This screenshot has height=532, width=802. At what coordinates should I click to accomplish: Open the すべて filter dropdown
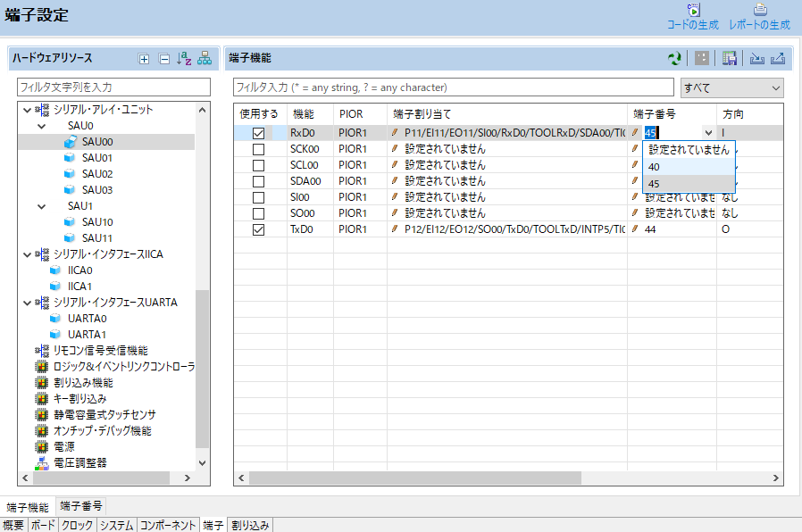[x=731, y=87]
